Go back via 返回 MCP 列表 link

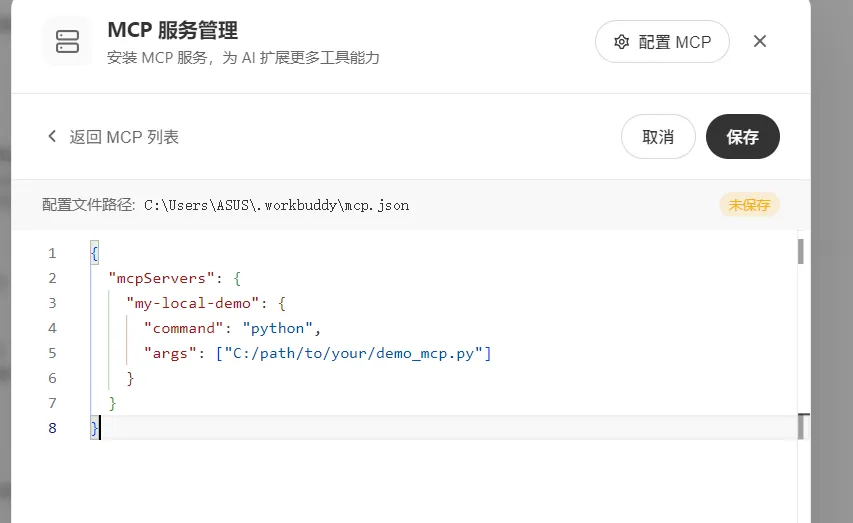click(x=123, y=137)
